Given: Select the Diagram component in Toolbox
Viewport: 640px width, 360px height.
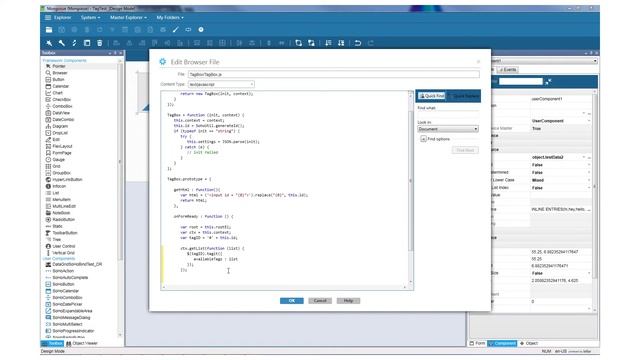Looking at the screenshot, I should coord(60,126).
